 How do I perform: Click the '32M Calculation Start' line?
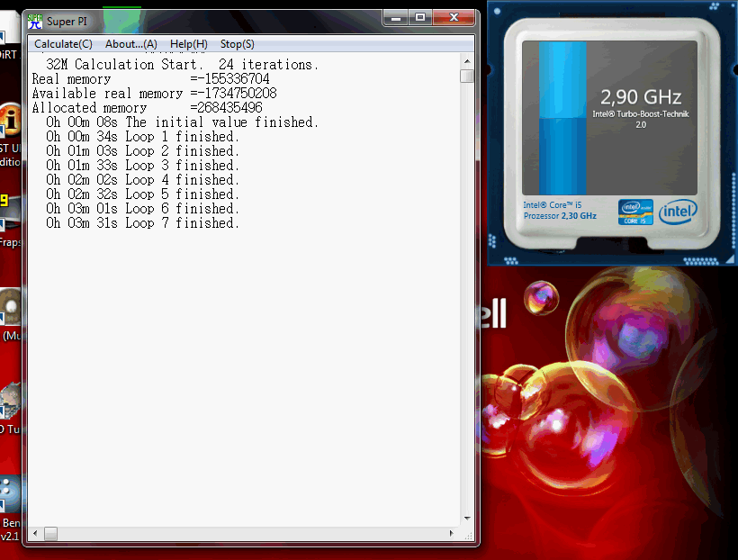click(182, 65)
